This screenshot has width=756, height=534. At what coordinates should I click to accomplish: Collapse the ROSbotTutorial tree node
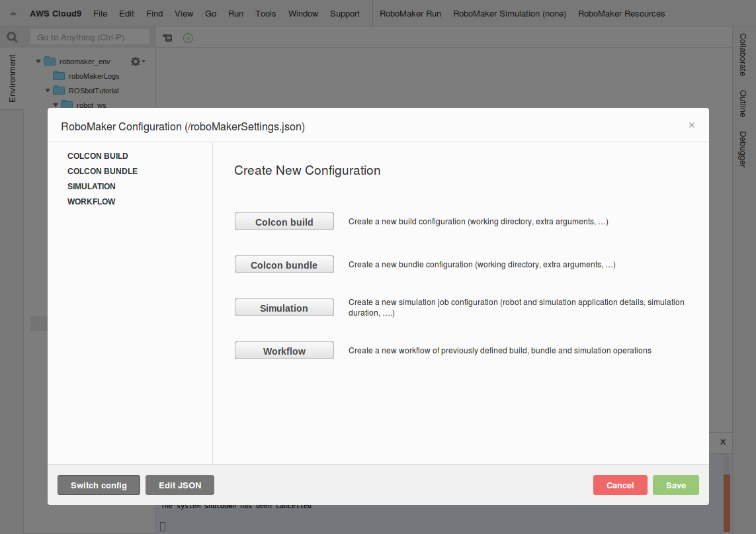pyautogui.click(x=47, y=90)
